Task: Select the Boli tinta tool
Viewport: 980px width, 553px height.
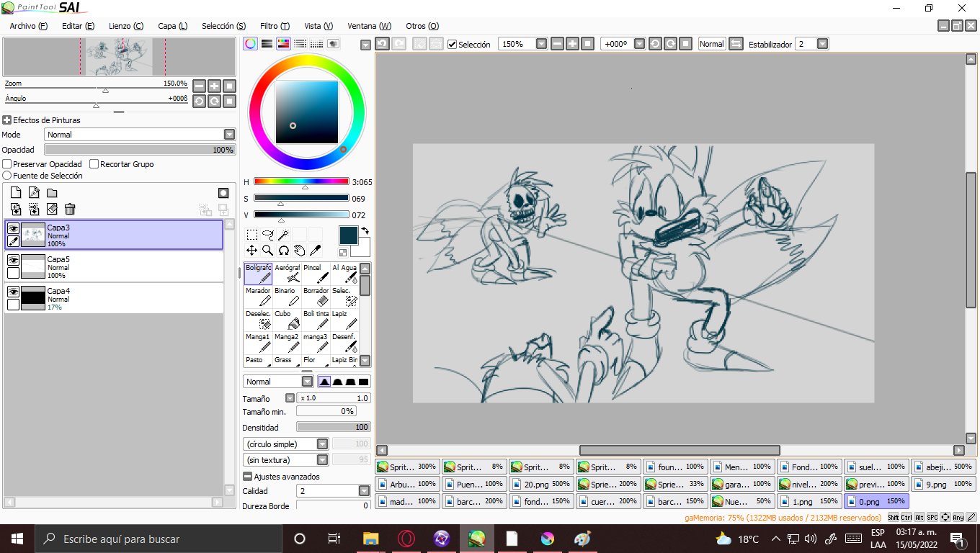Action: click(316, 320)
